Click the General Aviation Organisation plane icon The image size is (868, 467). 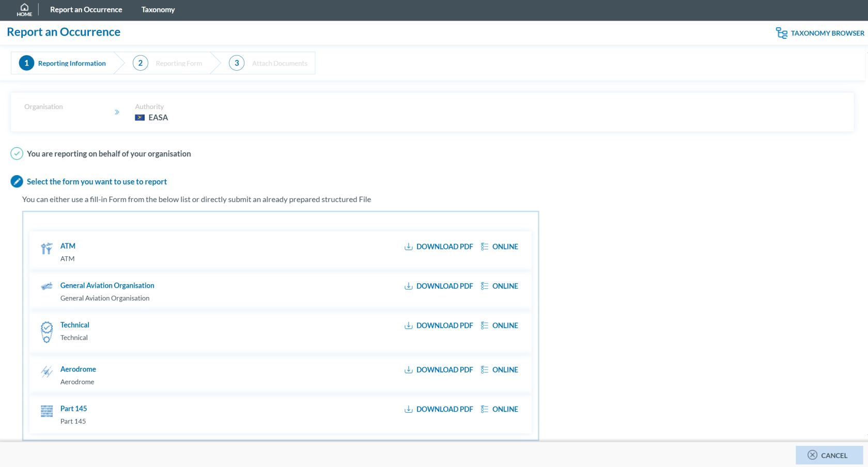(47, 286)
